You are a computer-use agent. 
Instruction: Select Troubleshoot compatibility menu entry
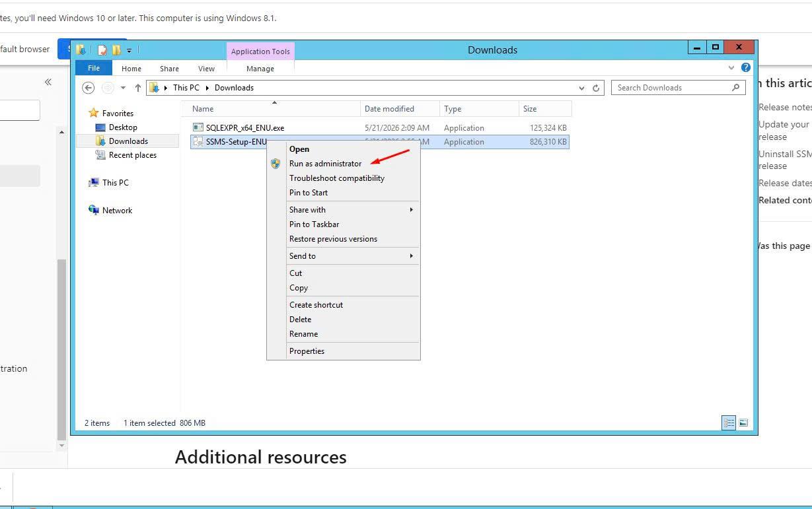[x=337, y=178]
